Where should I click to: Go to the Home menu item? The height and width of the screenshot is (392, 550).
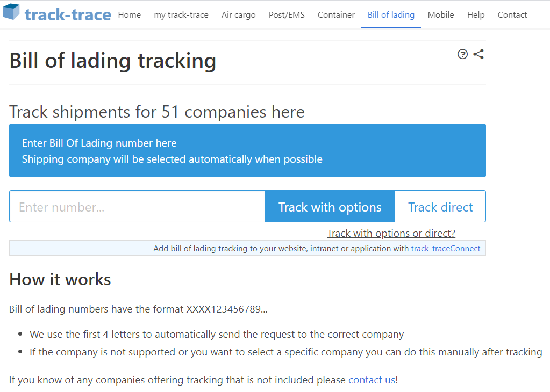tap(130, 14)
